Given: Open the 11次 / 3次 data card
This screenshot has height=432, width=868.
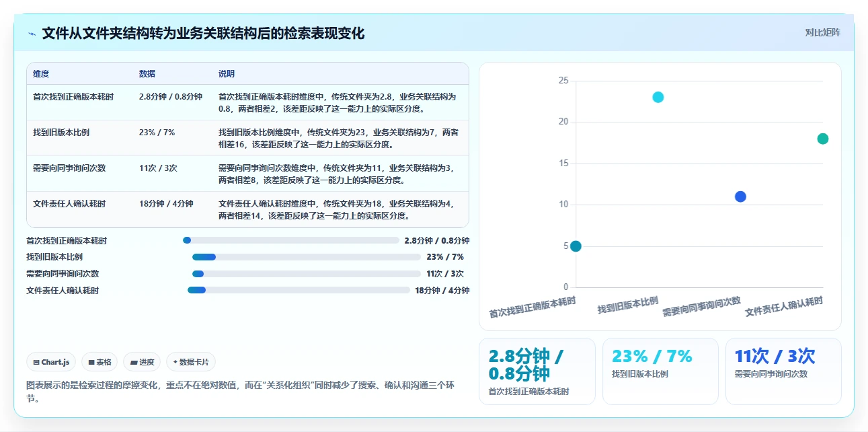Looking at the screenshot, I should point(783,371).
